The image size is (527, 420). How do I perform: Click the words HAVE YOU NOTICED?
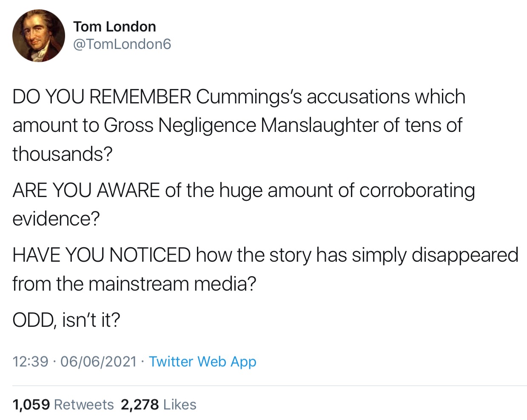tap(101, 255)
